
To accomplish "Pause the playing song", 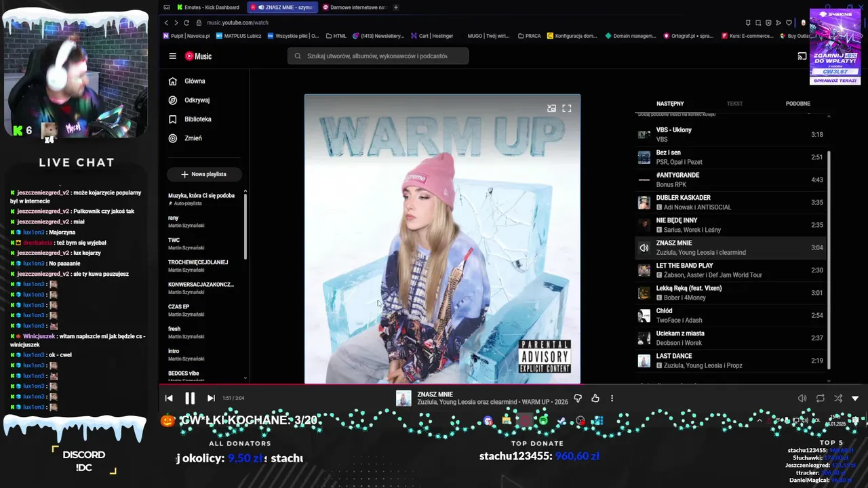I will pyautogui.click(x=190, y=399).
